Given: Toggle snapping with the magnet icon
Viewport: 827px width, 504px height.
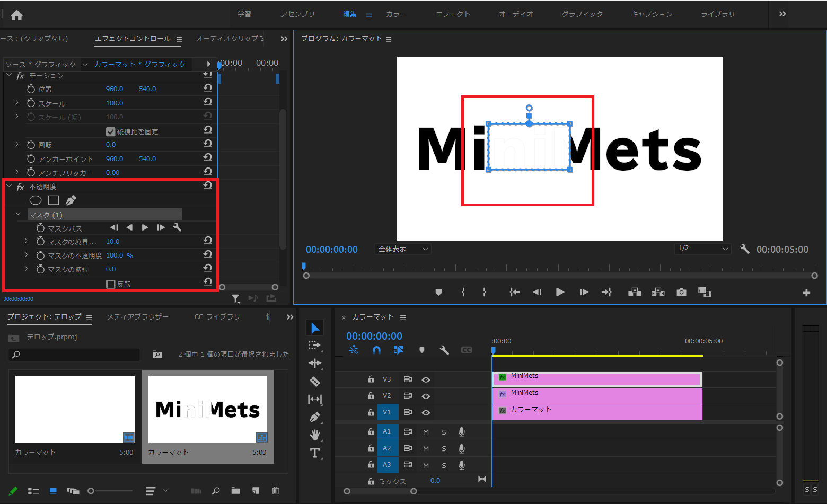Looking at the screenshot, I should [x=376, y=350].
